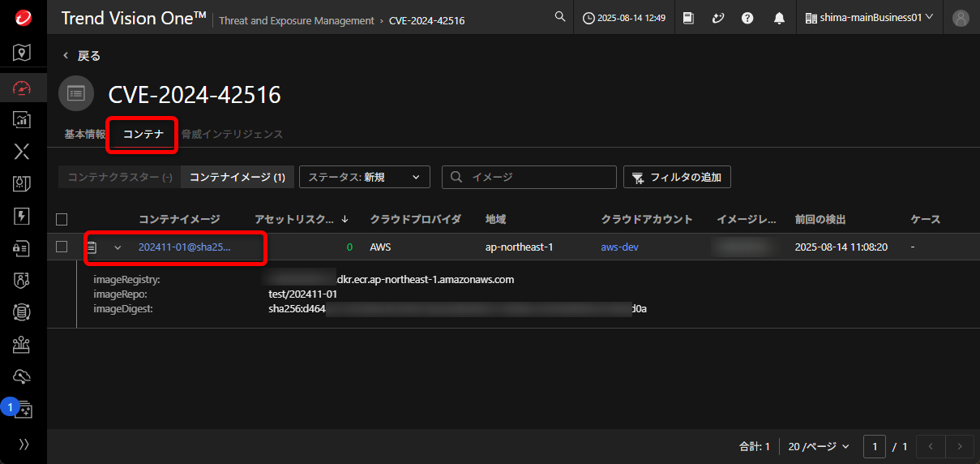
Task: Select the コンテナイメージ (1) toggle tab
Action: tap(237, 177)
